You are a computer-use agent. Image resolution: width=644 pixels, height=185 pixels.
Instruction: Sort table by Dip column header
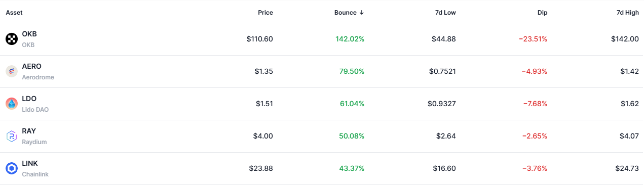[x=542, y=13]
